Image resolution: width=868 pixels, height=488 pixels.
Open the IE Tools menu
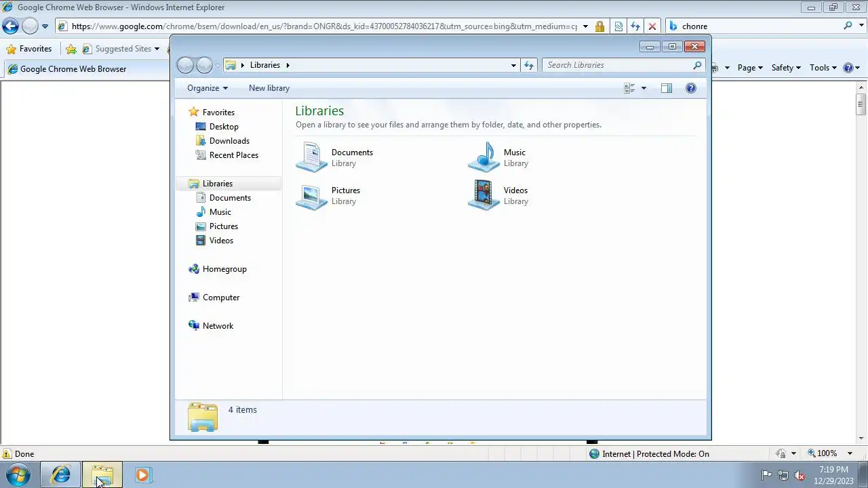click(823, 68)
